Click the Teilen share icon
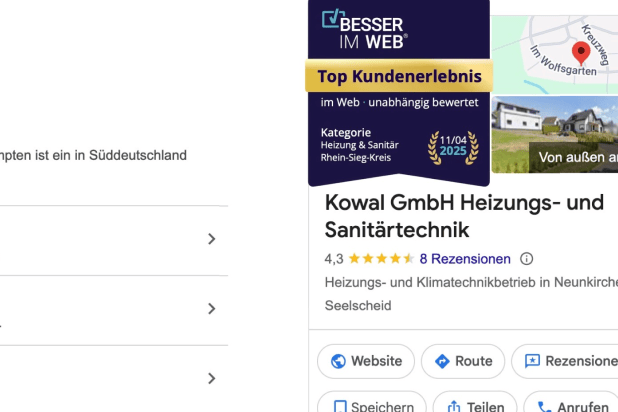 pyautogui.click(x=453, y=407)
